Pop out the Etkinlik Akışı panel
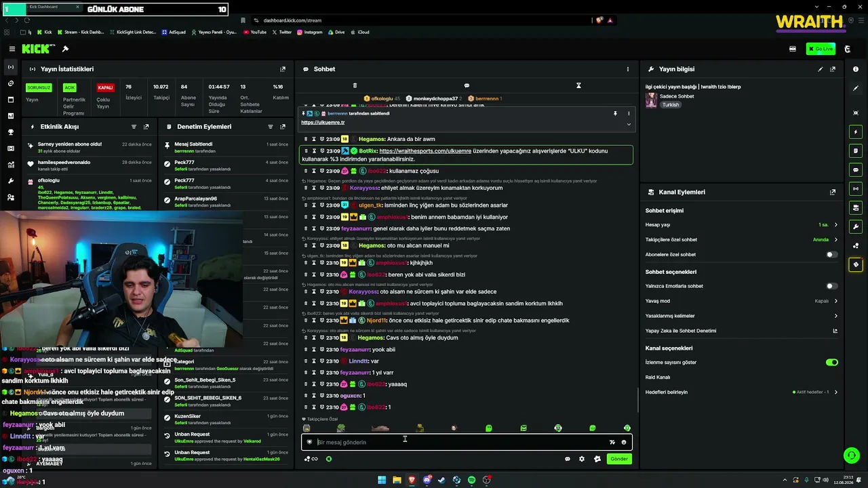Image resolution: width=868 pixels, height=488 pixels. pyautogui.click(x=146, y=127)
